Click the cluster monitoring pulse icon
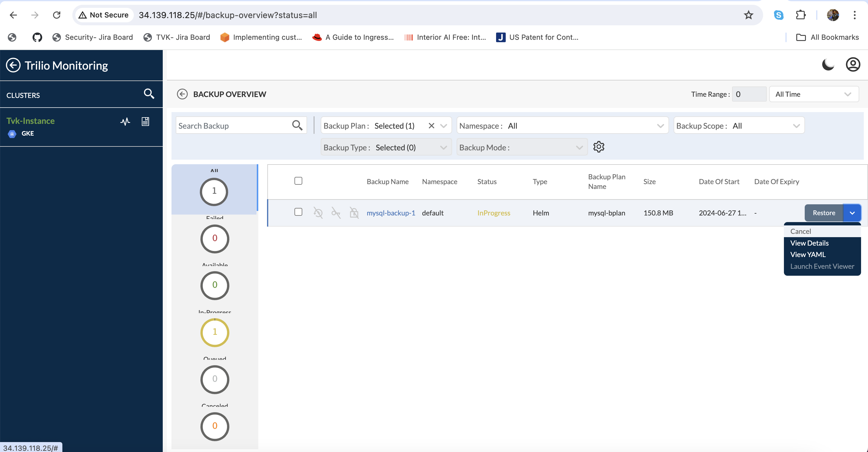 click(x=125, y=122)
